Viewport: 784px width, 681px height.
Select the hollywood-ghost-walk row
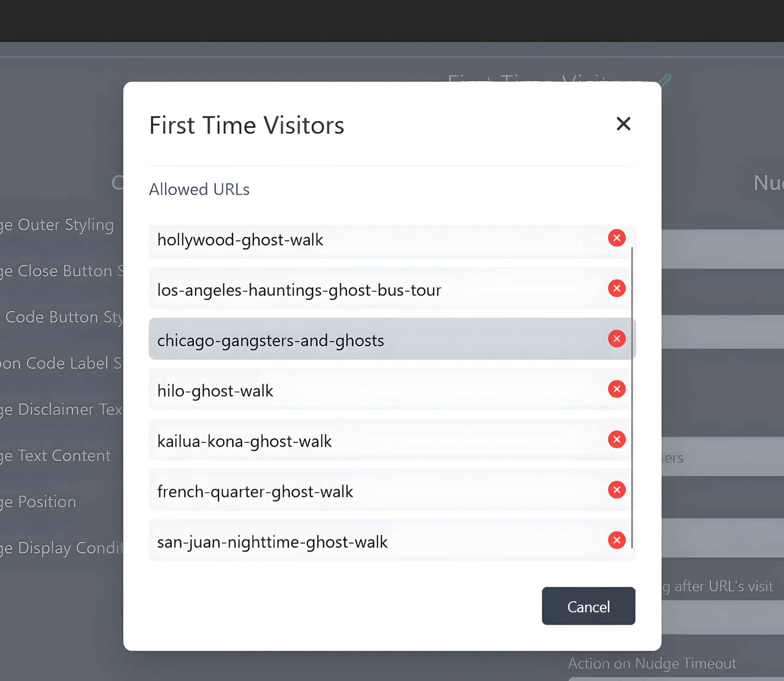[x=342, y=240]
